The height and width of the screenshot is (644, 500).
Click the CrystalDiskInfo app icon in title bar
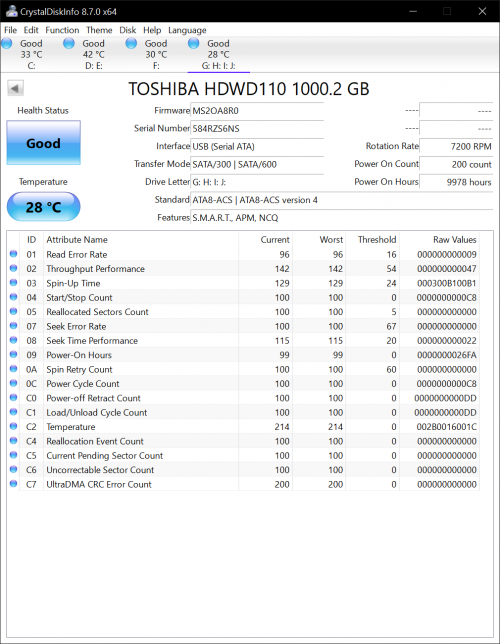[x=12, y=11]
